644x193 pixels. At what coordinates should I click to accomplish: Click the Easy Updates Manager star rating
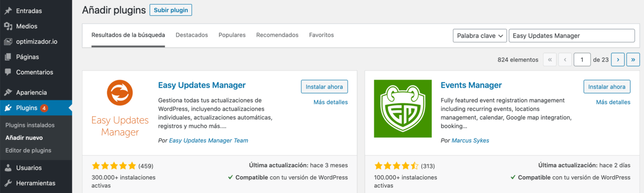114,165
